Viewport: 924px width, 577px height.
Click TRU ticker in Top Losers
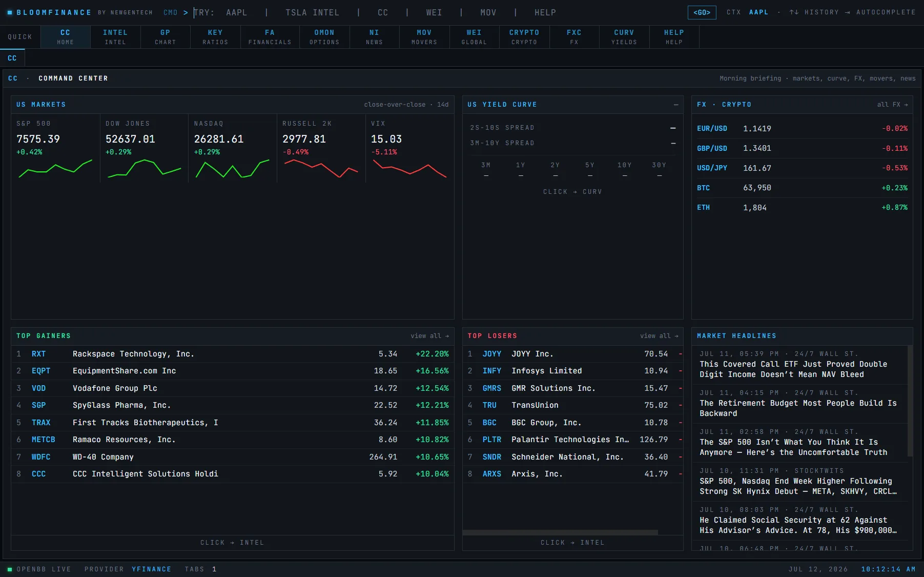[489, 405]
